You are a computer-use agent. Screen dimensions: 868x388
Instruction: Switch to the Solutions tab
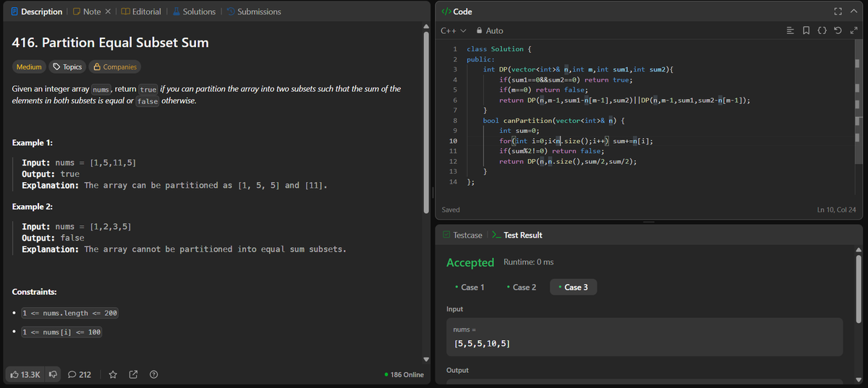194,12
